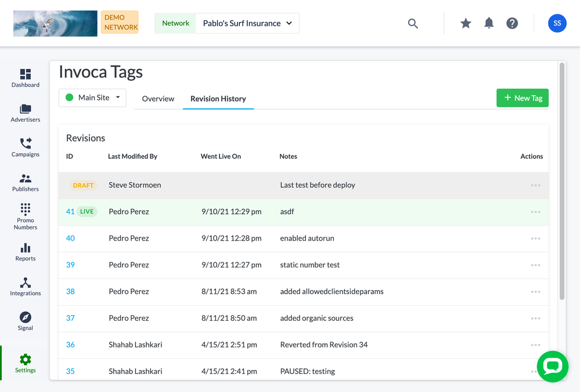Click the Last Modified By column header

(132, 157)
